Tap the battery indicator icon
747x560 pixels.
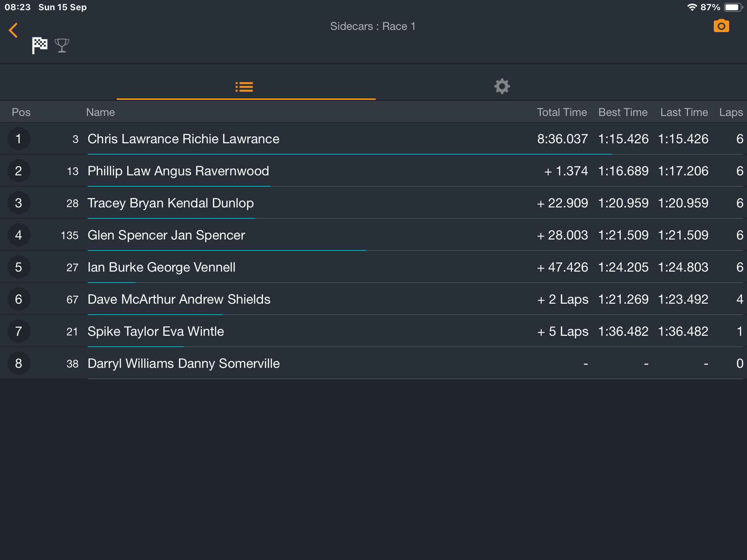(x=733, y=7)
